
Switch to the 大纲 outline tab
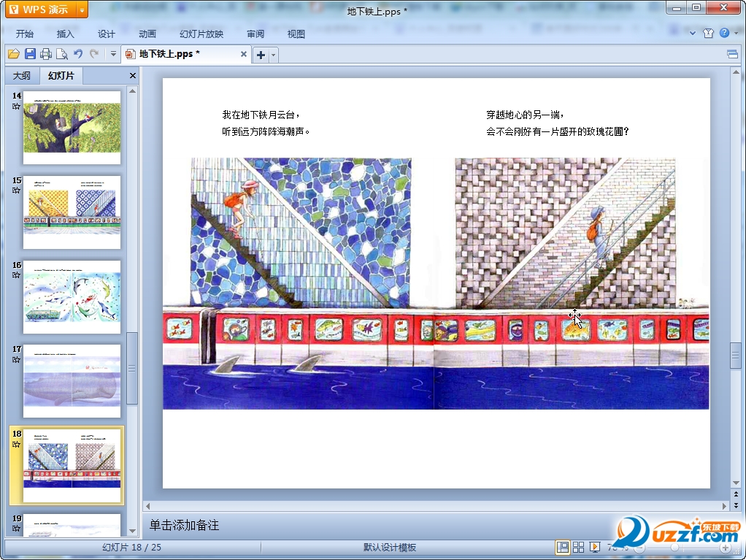(21, 76)
